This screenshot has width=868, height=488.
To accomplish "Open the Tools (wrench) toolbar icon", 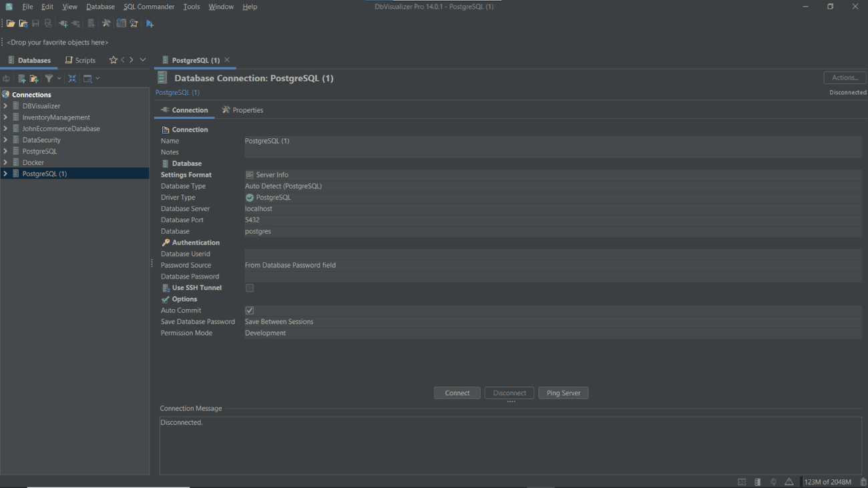I will pyautogui.click(x=105, y=23).
